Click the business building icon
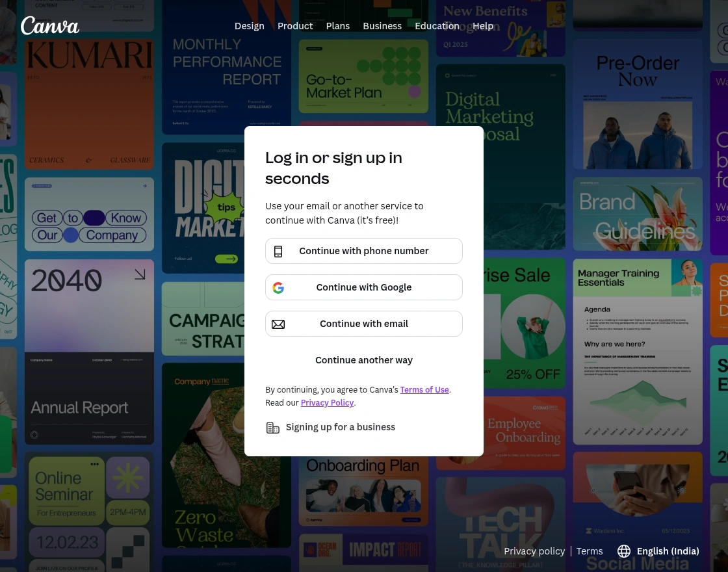Image resolution: width=728 pixels, height=572 pixels. point(272,428)
